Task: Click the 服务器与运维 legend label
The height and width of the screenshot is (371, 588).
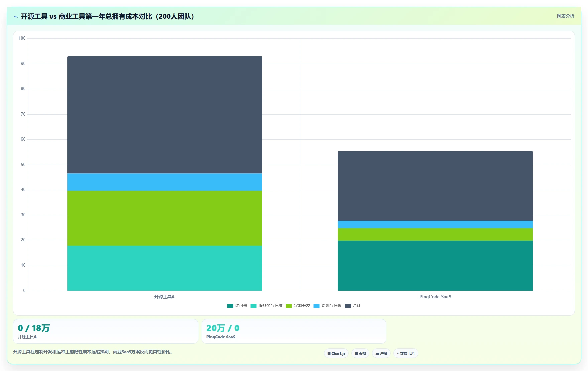Action: point(270,306)
